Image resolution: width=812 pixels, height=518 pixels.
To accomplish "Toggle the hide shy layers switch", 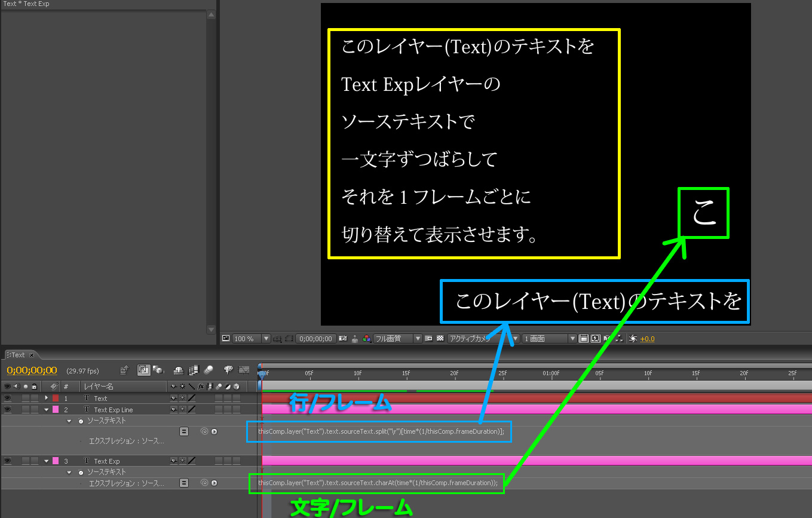I will click(x=179, y=370).
